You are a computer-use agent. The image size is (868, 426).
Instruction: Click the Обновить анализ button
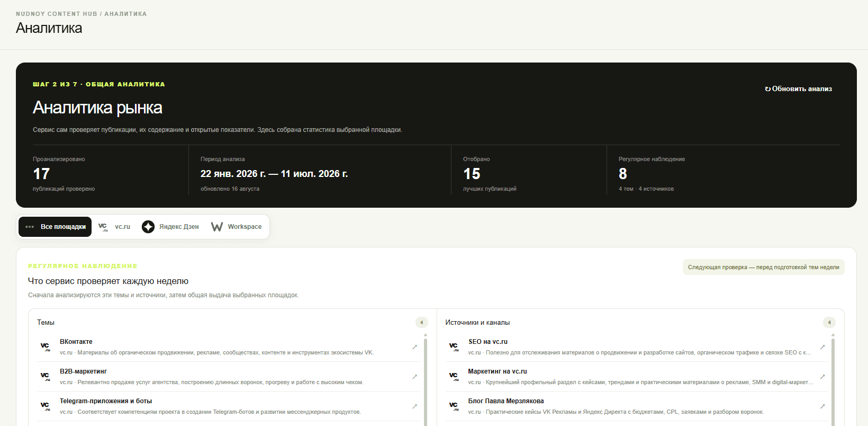(x=798, y=89)
